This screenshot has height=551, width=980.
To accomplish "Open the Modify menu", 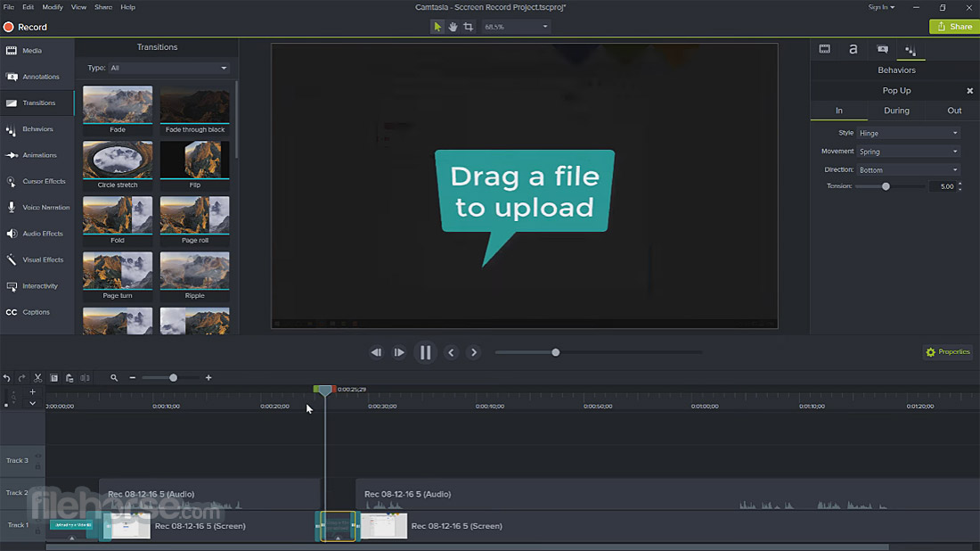I will 54,7.
